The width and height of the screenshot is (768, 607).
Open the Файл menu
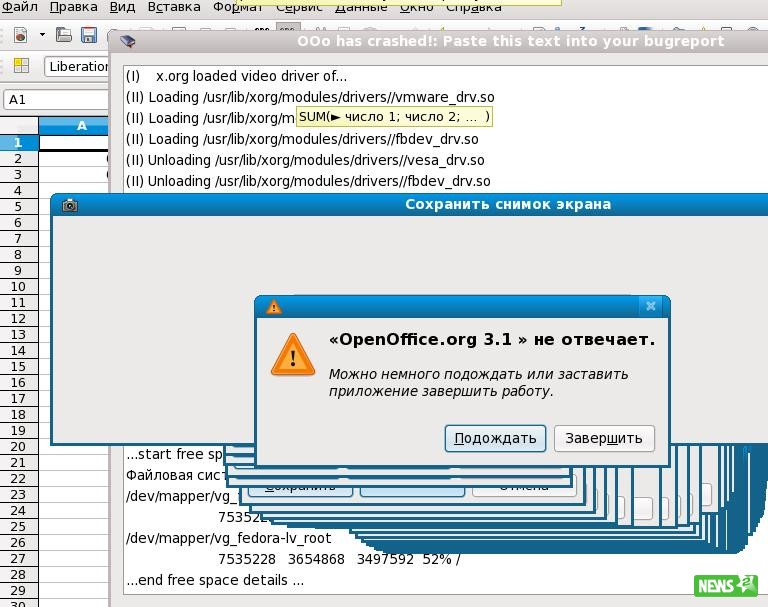[x=20, y=7]
